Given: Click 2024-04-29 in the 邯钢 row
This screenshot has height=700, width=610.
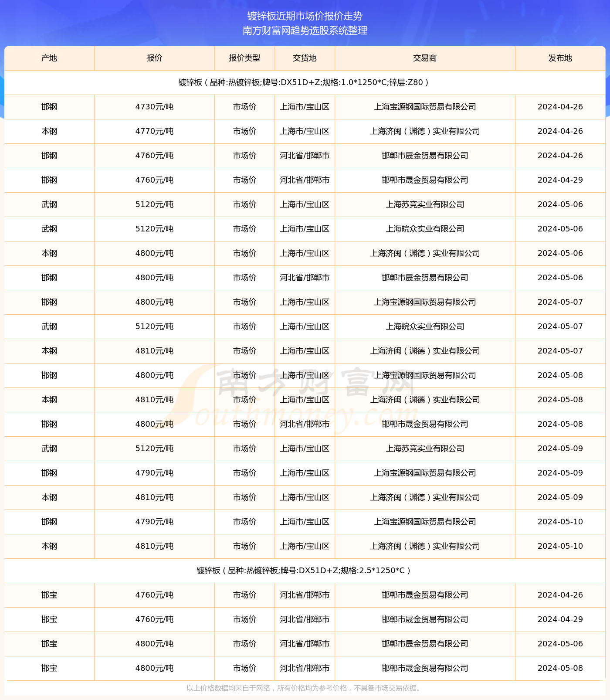Looking at the screenshot, I should (x=560, y=180).
